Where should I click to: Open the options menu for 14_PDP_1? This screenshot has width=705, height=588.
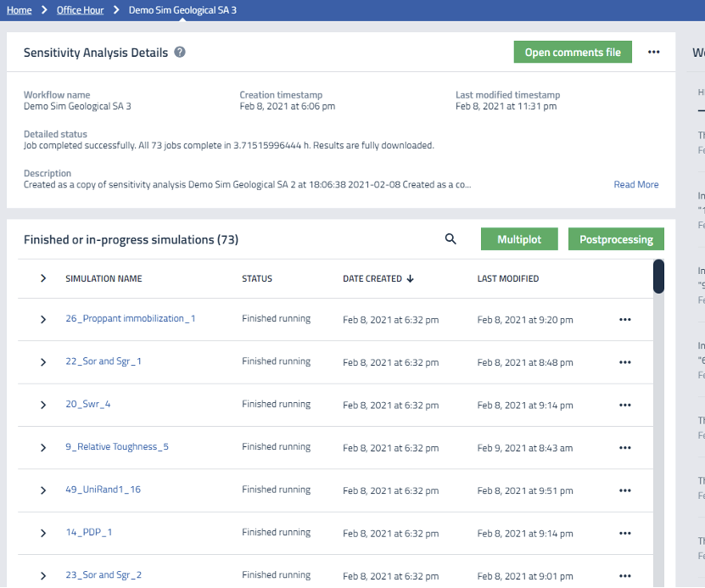tap(625, 534)
